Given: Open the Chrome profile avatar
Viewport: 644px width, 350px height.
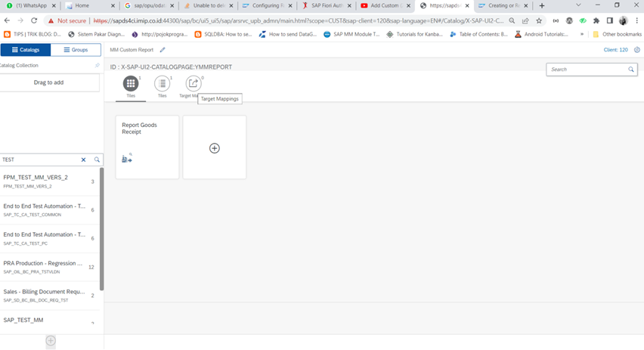Looking at the screenshot, I should (x=624, y=20).
